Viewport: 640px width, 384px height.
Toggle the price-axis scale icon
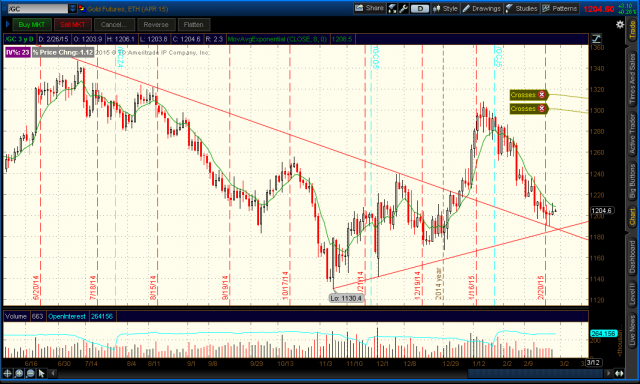tap(596, 39)
